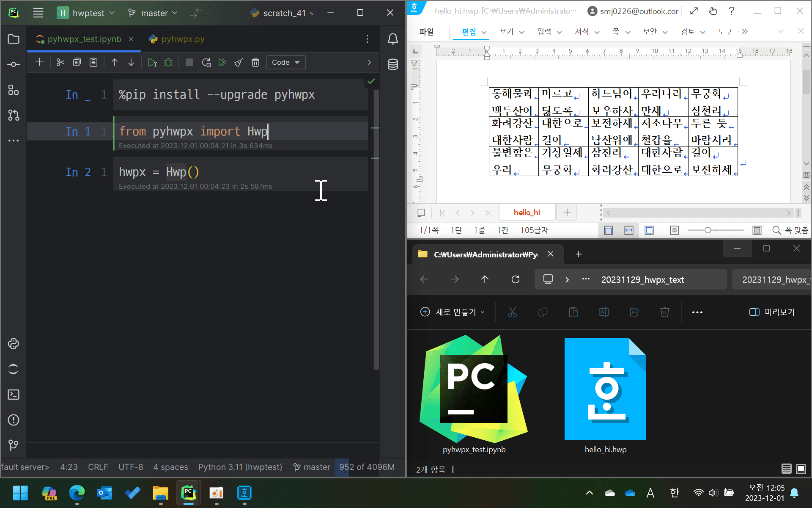
Task: Switch Explorer to large icons view
Action: tap(801, 469)
